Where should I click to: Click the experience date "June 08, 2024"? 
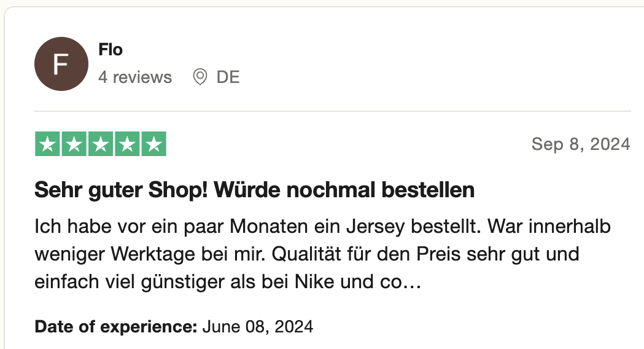[x=258, y=327]
